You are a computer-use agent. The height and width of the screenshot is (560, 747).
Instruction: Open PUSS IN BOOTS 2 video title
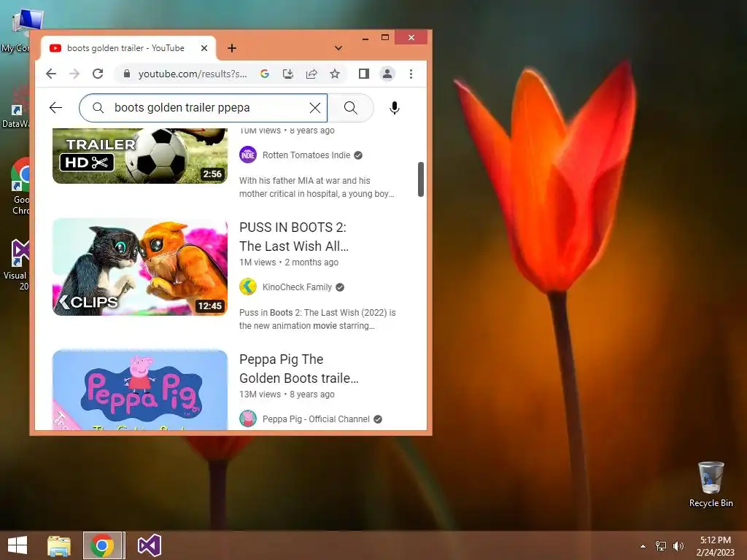pos(294,237)
